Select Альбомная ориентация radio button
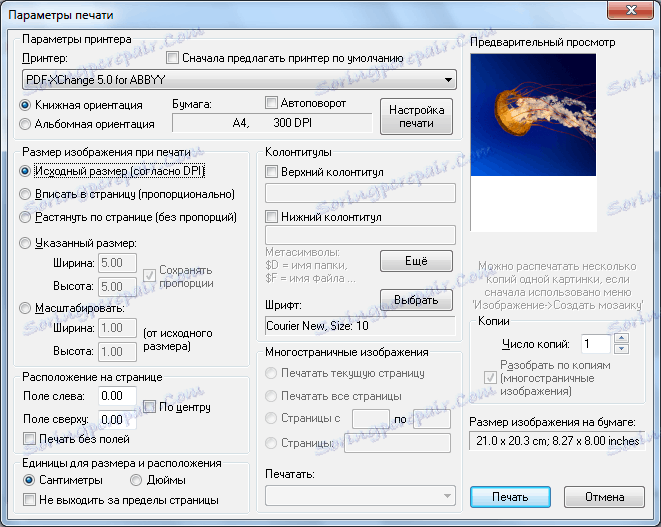The height and width of the screenshot is (527, 661). click(25, 124)
